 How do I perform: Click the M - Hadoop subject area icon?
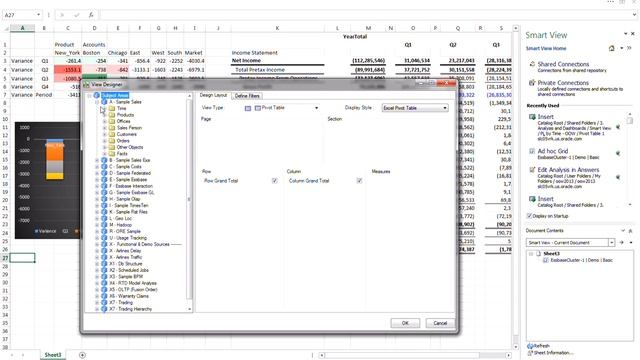click(x=104, y=225)
